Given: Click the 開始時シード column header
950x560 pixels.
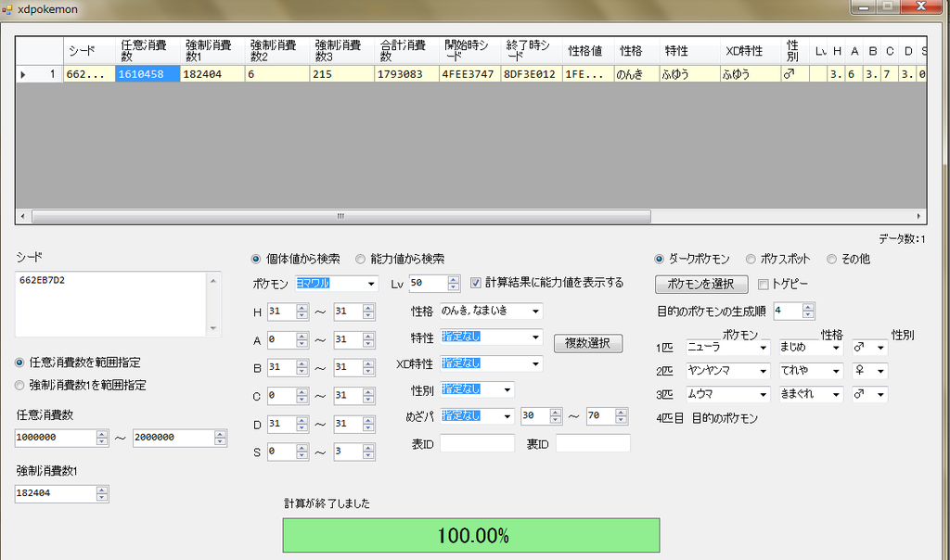Looking at the screenshot, I should coord(470,51).
